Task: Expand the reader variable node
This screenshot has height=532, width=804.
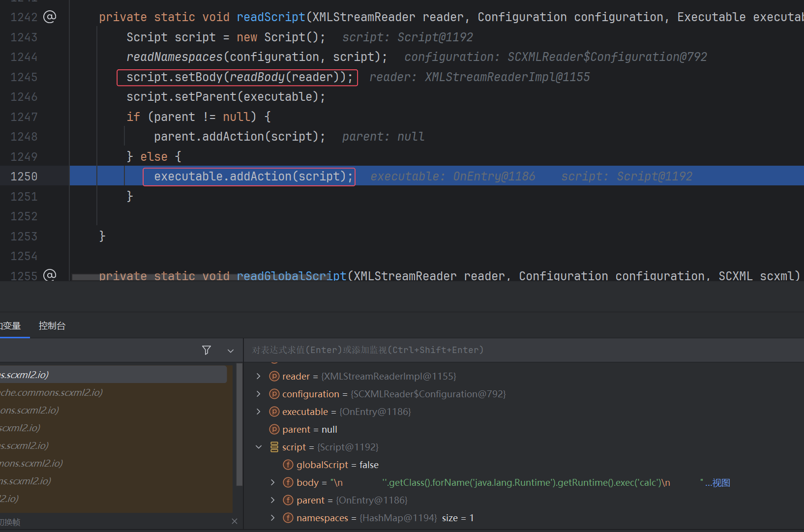Action: click(x=259, y=376)
